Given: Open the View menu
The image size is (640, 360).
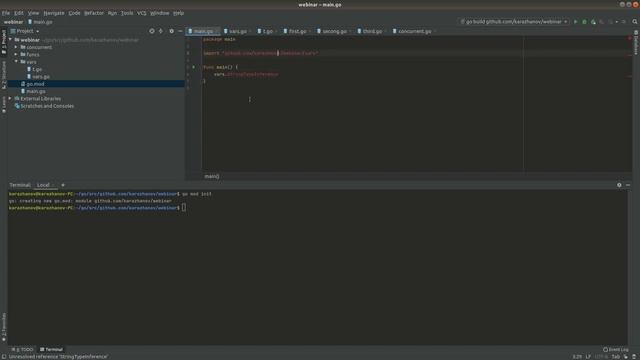Looking at the screenshot, I should pyautogui.click(x=33, y=13).
